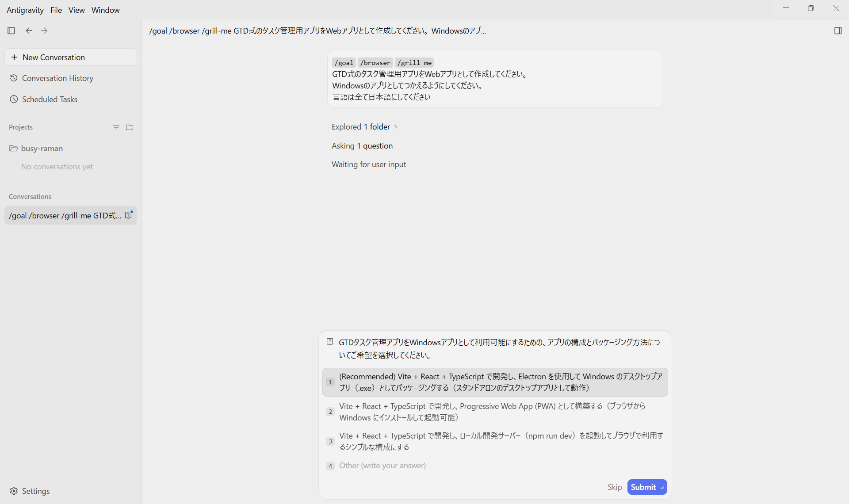
Task: Open the Projects filter icon
Action: coord(116,127)
